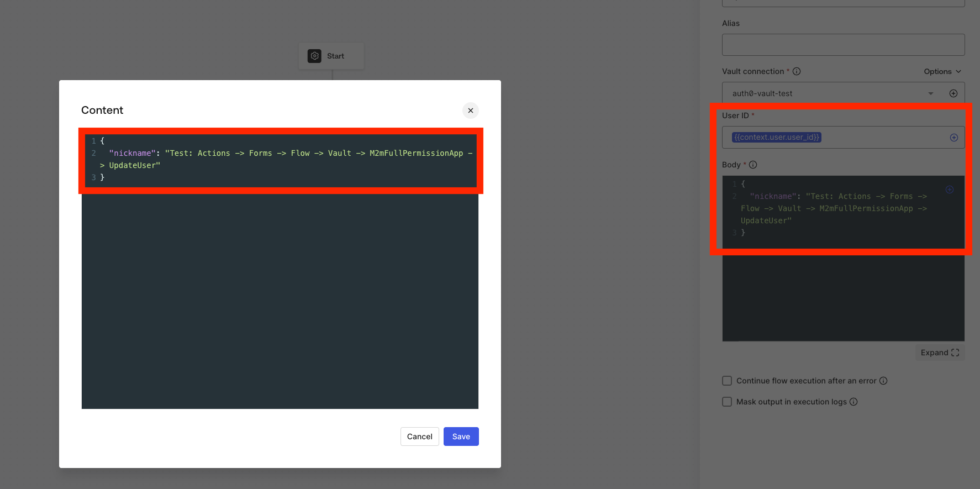980x489 pixels.
Task: Select the Start node label
Action: coord(335,56)
